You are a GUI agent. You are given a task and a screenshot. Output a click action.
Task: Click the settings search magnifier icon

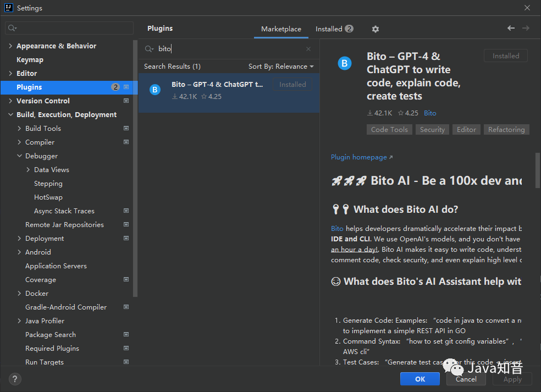13,28
